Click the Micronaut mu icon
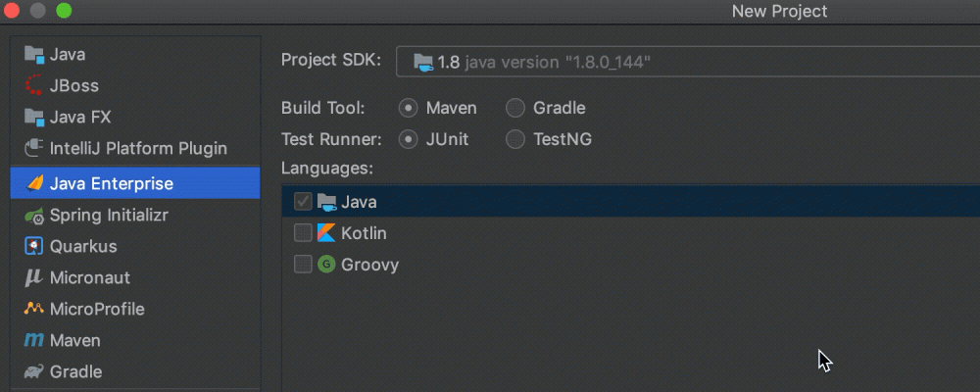980x392 pixels. (x=33, y=277)
